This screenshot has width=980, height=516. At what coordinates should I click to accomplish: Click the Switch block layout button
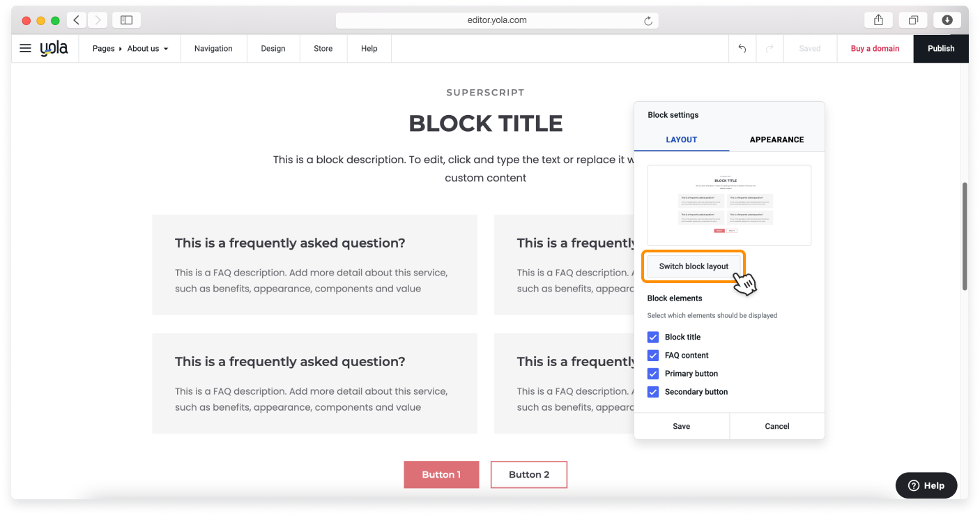pyautogui.click(x=694, y=266)
